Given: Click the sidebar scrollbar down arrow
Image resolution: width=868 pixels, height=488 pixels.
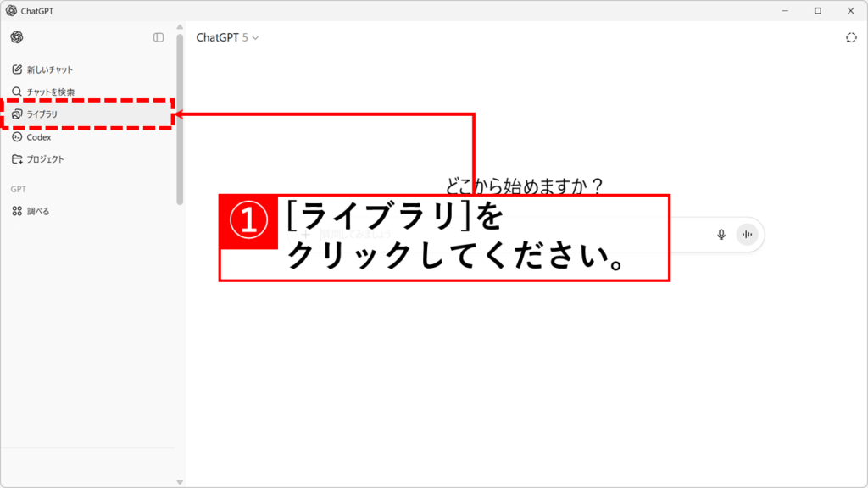Looking at the screenshot, I should [180, 481].
